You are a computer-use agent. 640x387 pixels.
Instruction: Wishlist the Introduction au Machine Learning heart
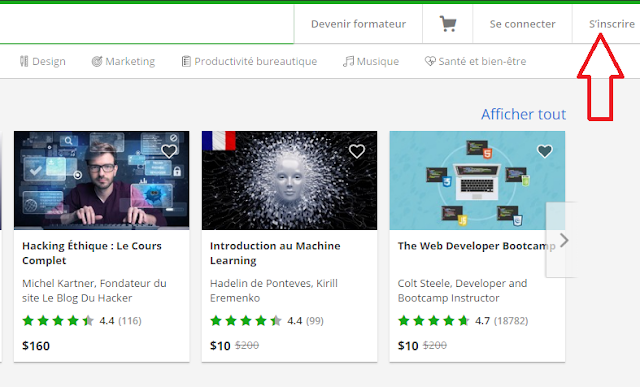tap(357, 151)
